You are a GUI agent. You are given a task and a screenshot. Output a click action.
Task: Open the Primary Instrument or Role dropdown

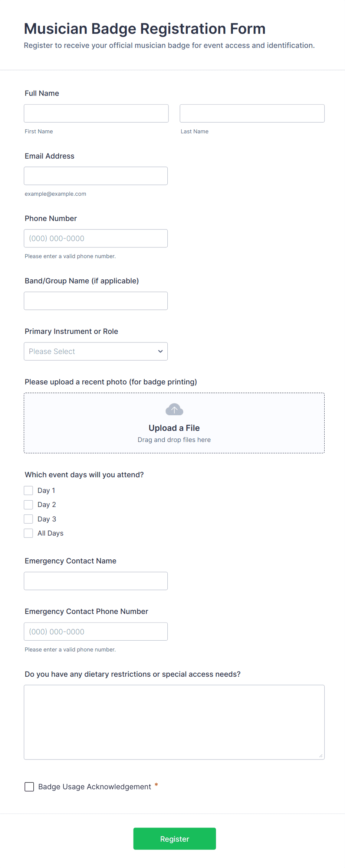[x=89, y=351]
